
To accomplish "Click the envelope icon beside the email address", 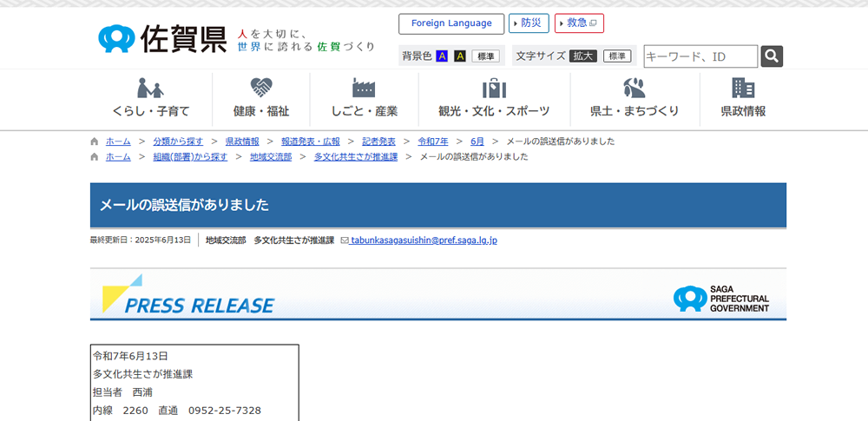I will point(345,240).
